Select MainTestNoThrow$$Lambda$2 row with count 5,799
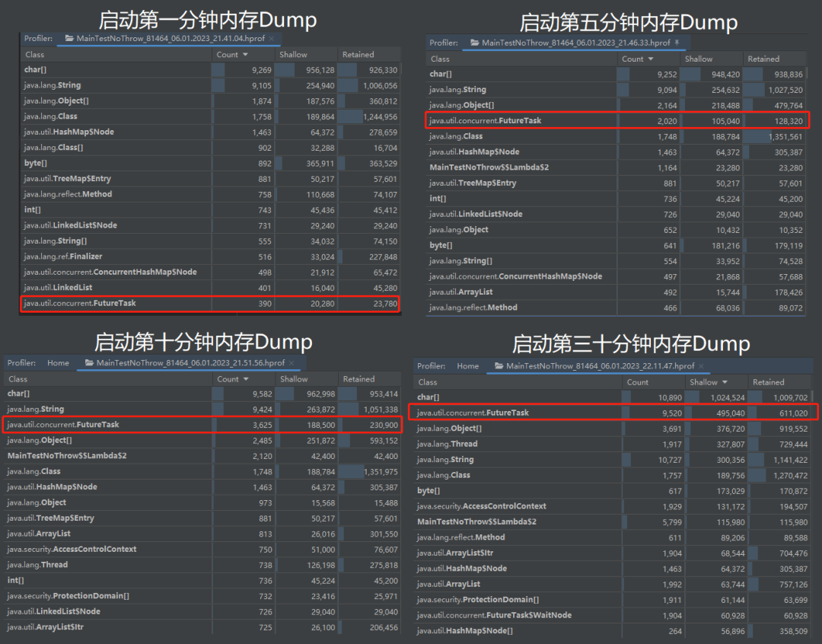Screen dimensions: 822x644 click(613, 522)
